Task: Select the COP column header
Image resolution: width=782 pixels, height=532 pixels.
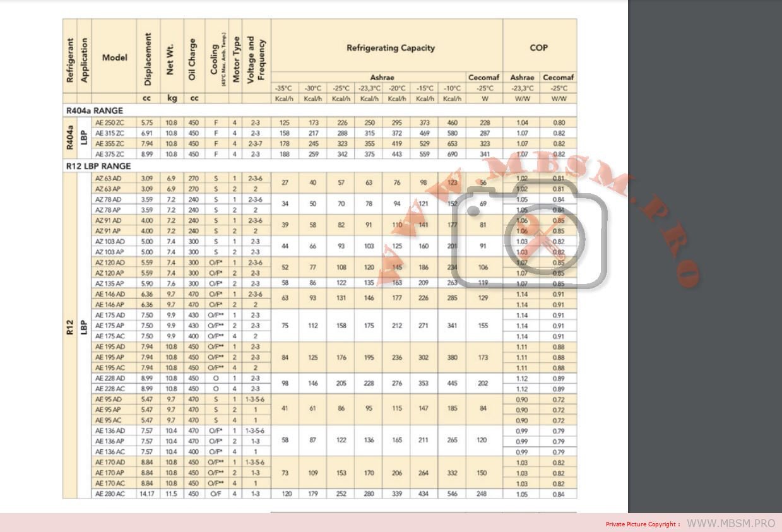Action: click(538, 47)
